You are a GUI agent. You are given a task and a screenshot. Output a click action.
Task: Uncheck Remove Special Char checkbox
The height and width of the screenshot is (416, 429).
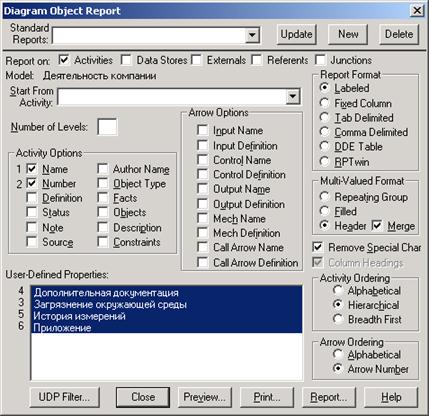(318, 247)
